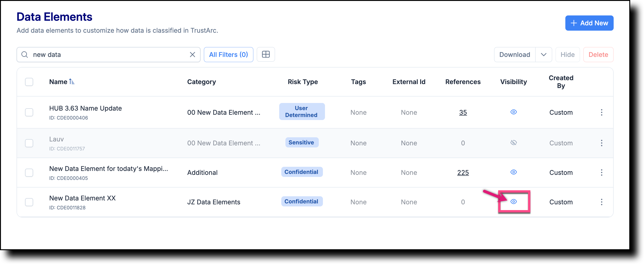
Task: Open row menu for New Data Element for today's Mappi...
Action: [601, 173]
